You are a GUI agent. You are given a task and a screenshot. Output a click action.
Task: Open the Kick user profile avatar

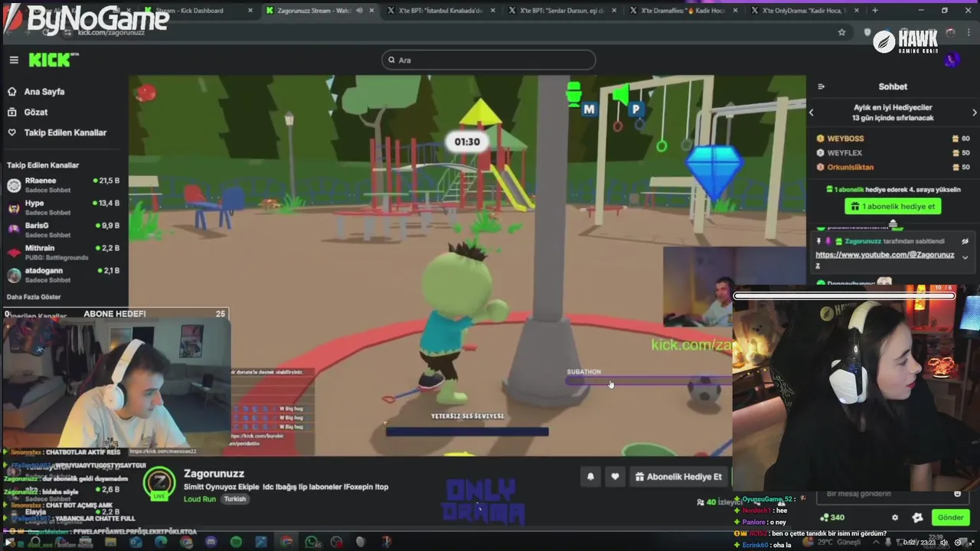click(952, 60)
